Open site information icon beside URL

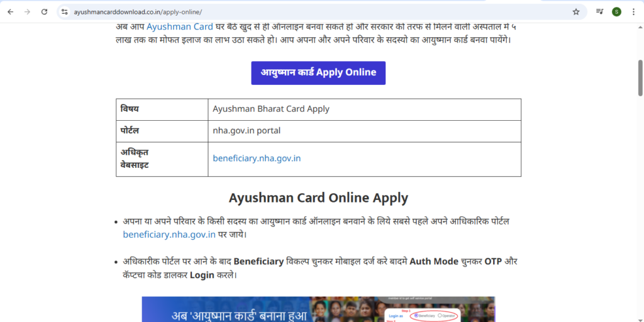tap(65, 12)
